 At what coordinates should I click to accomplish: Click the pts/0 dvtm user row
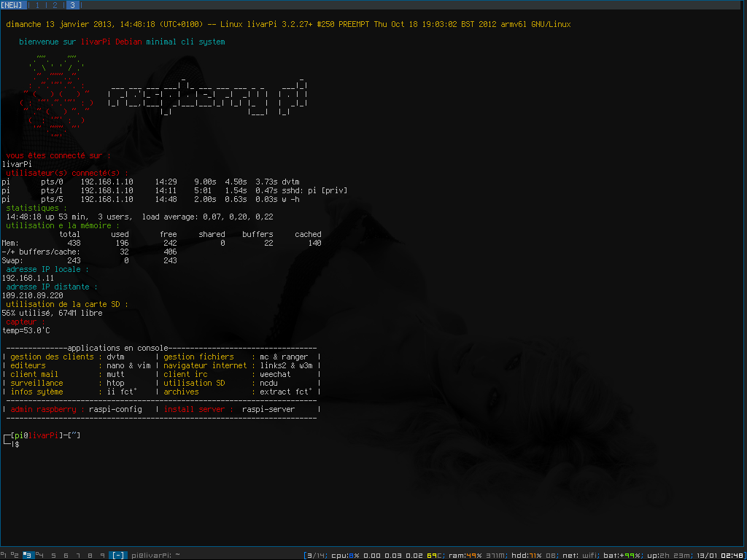(x=150, y=182)
